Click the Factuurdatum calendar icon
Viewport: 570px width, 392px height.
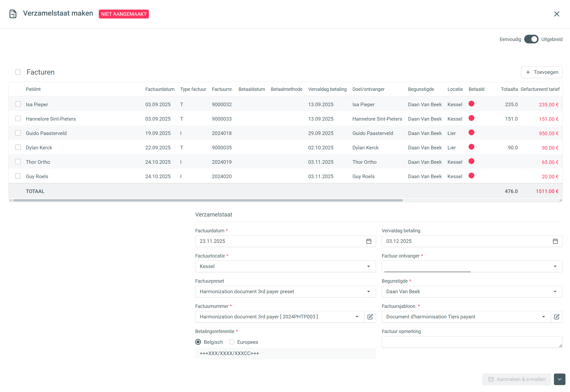tap(369, 241)
